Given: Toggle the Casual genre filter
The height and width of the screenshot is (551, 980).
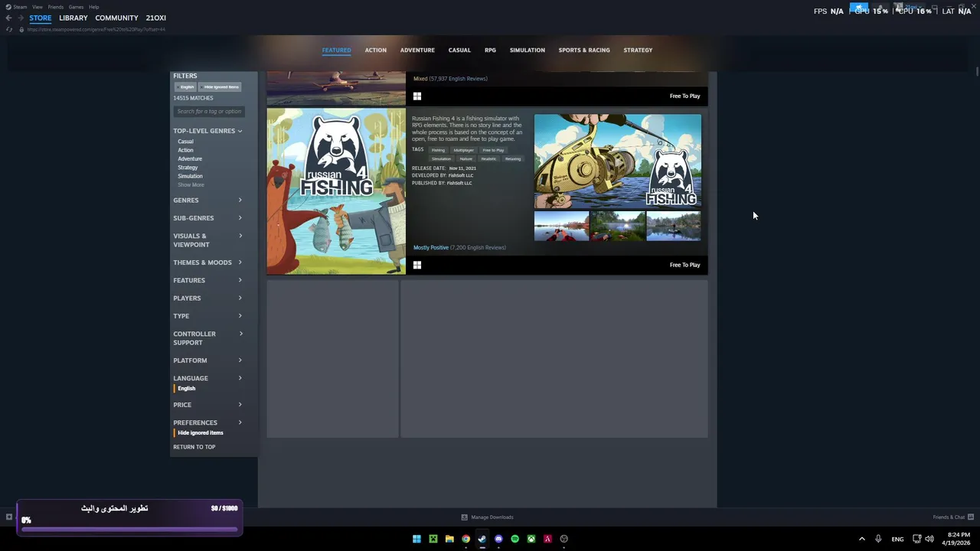Looking at the screenshot, I should pyautogui.click(x=185, y=142).
